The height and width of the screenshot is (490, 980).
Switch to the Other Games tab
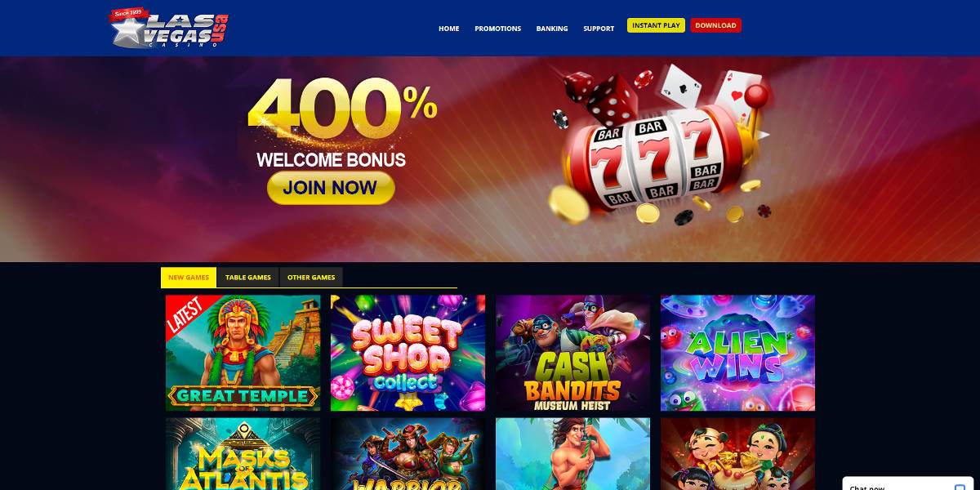pos(311,278)
